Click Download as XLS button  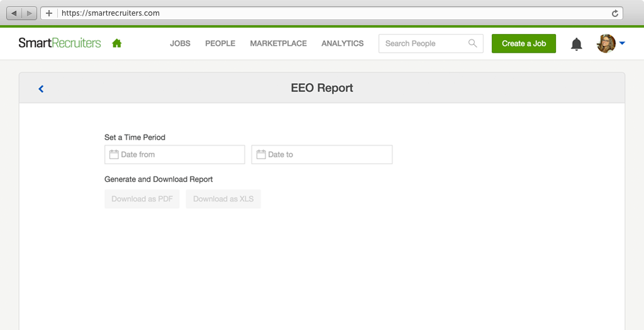pyautogui.click(x=223, y=199)
